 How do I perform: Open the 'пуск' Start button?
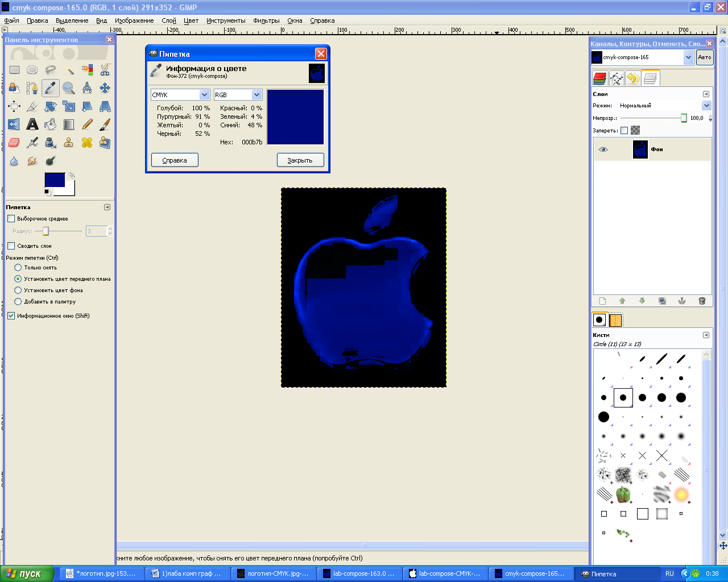click(26, 573)
